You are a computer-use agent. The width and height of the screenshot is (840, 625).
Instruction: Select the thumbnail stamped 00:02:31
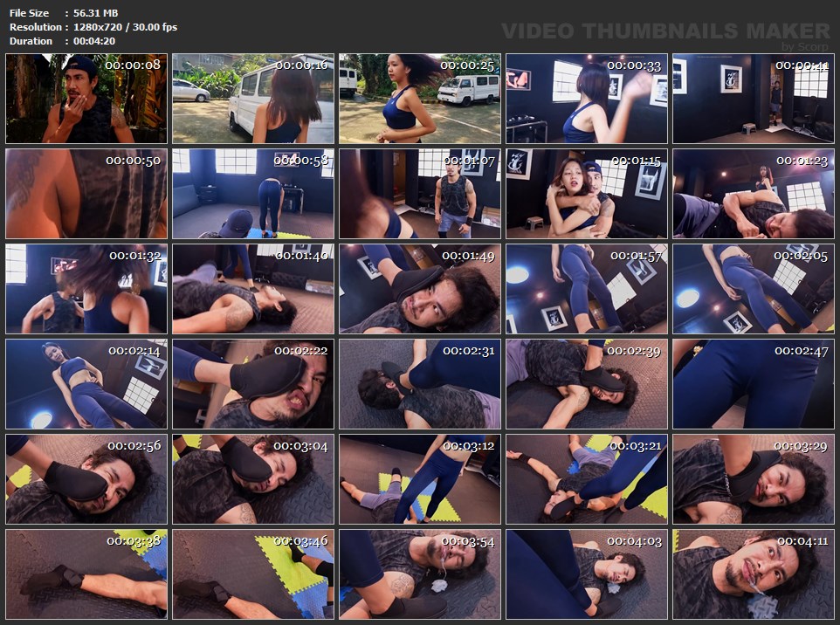(420, 384)
